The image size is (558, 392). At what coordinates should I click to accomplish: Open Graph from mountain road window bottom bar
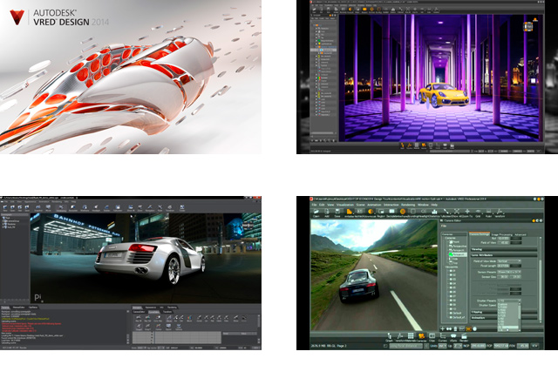390,336
